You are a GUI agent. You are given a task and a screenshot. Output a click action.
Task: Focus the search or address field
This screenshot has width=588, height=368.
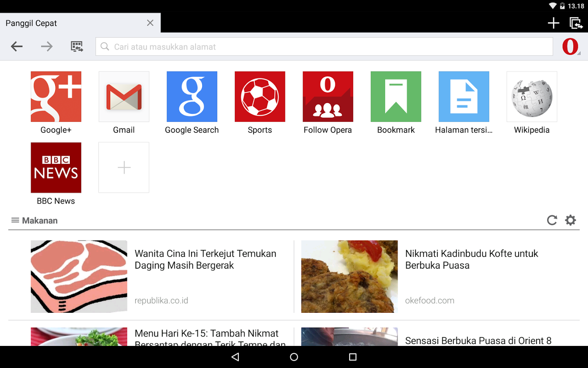[324, 47]
